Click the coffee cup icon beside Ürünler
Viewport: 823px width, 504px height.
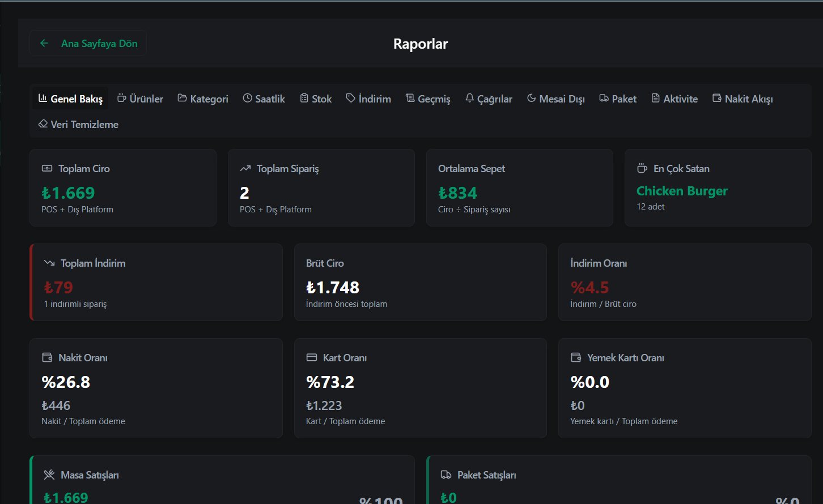121,98
